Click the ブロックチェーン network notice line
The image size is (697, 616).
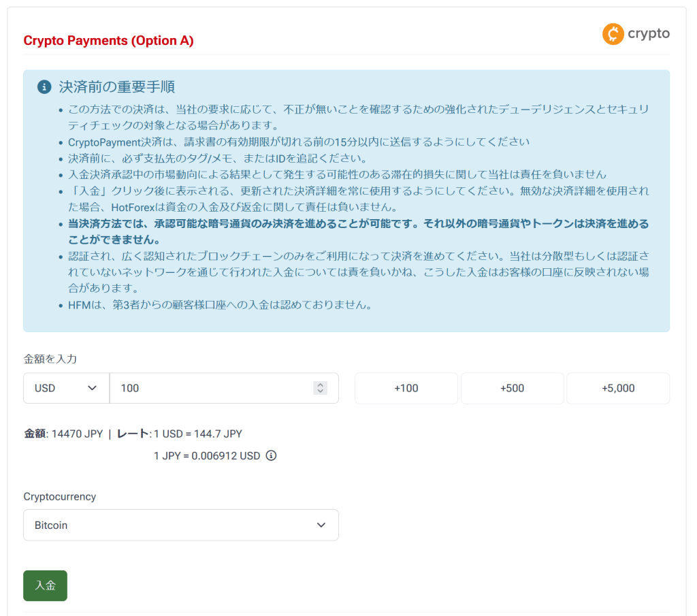(358, 272)
